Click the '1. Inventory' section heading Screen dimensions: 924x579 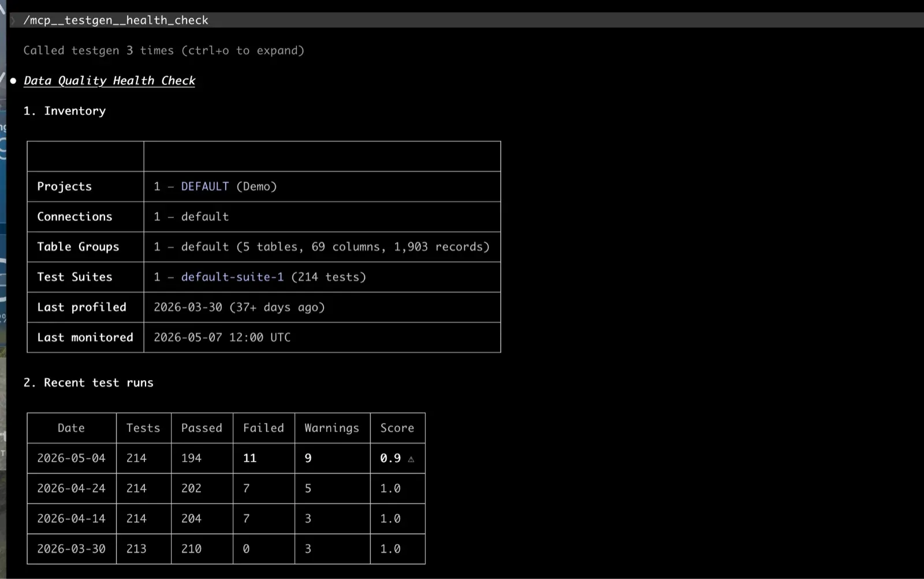click(64, 111)
